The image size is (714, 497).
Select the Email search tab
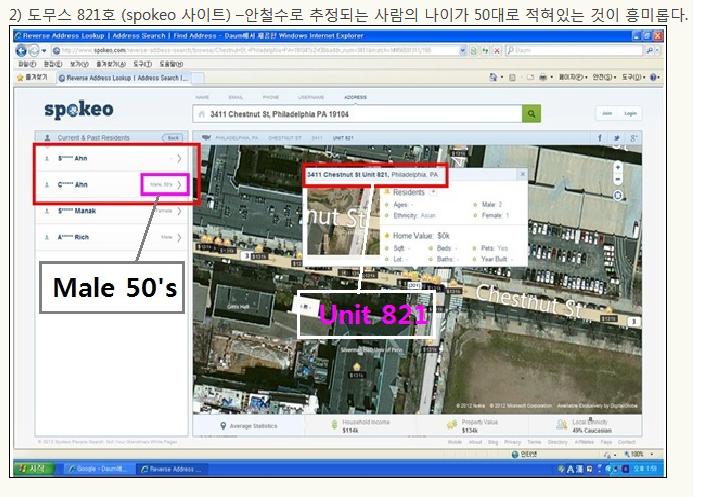pyautogui.click(x=234, y=97)
